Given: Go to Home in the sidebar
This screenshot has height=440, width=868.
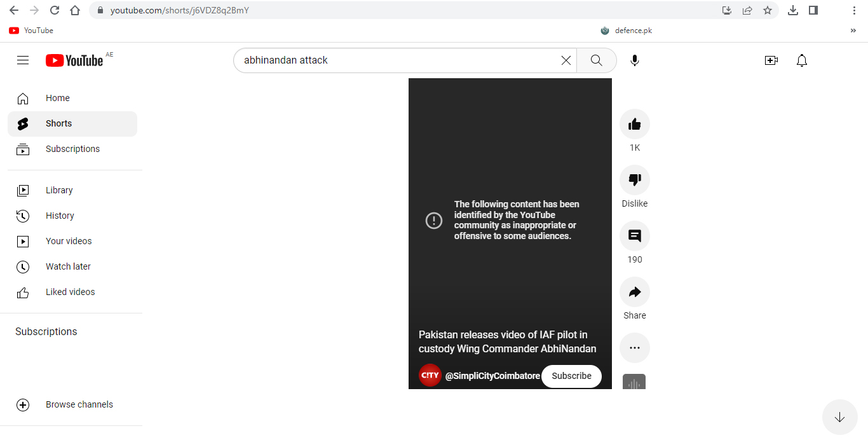Looking at the screenshot, I should [72, 98].
